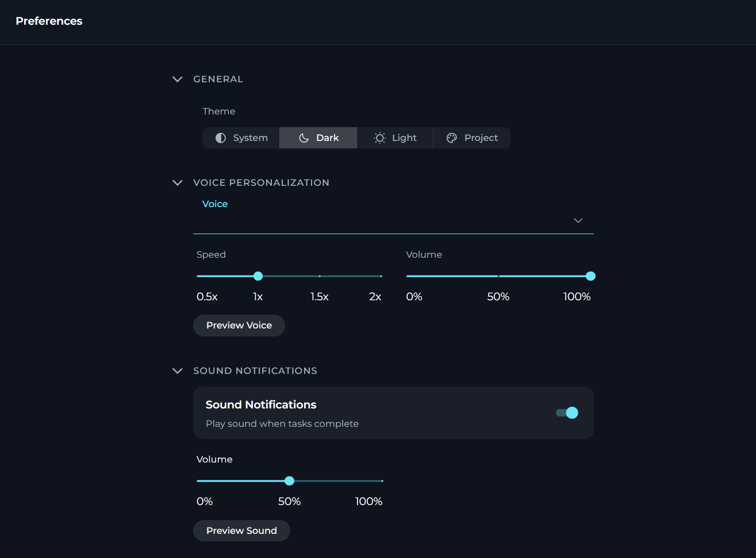The height and width of the screenshot is (558, 756).
Task: Click the sound notification Volume slider handle
Action: point(290,481)
